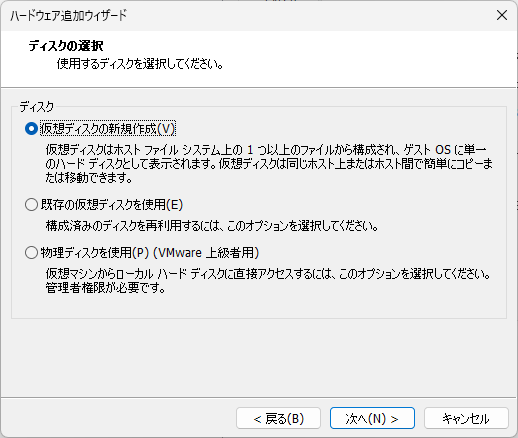The image size is (518, 438).
Task: Choose the 既存の仮想ディスクを使用(E) radio circle
Action: click(31, 204)
